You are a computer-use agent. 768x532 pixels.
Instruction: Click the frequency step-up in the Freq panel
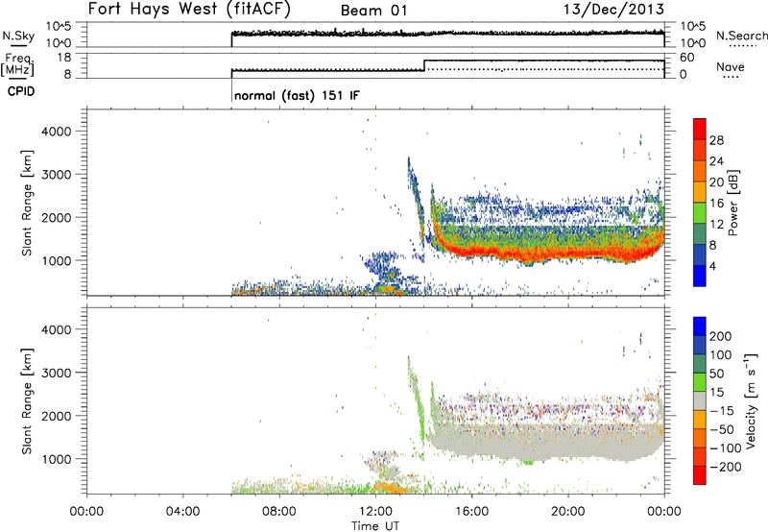point(424,65)
